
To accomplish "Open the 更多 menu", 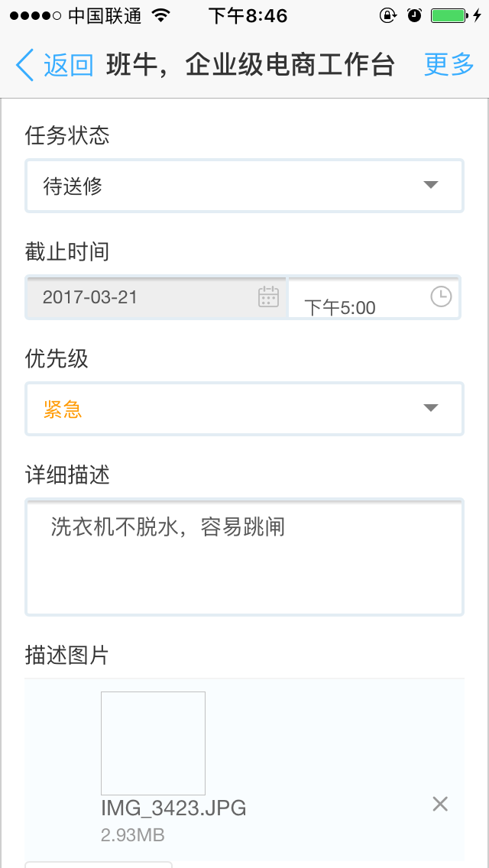I will (449, 65).
